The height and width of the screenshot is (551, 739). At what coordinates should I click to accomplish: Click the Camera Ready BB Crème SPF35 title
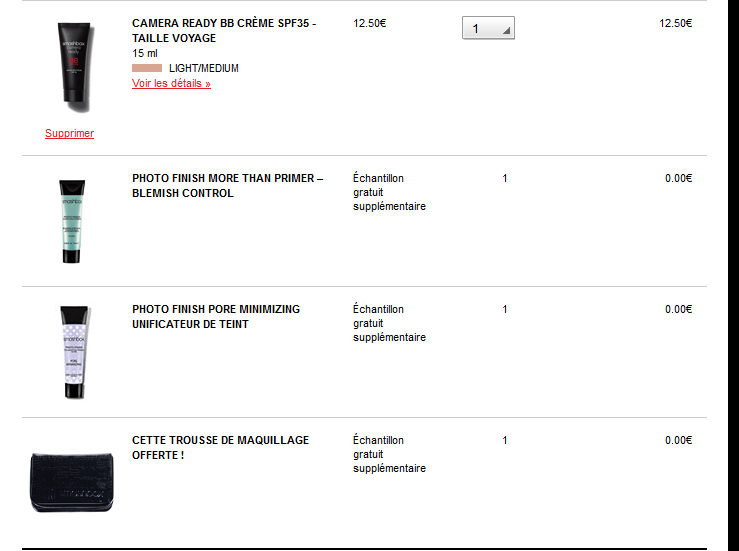(x=224, y=30)
